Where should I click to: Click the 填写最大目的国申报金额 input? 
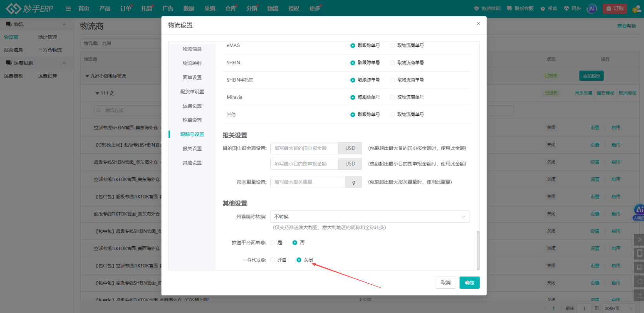coord(305,148)
